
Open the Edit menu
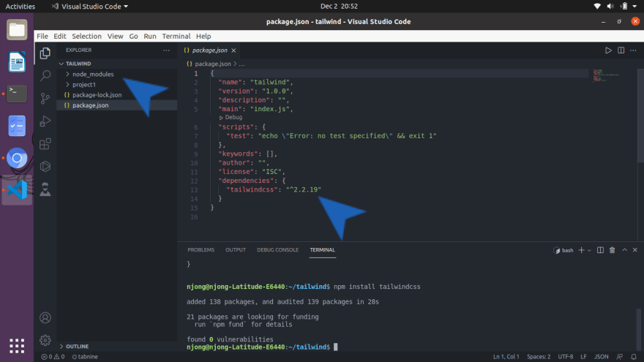pyautogui.click(x=60, y=36)
